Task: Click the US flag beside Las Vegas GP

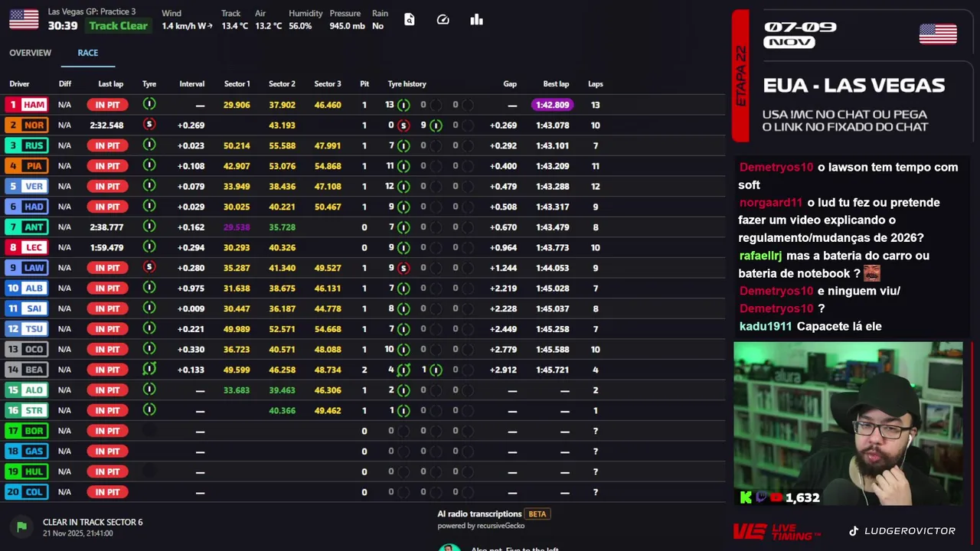Action: point(24,19)
